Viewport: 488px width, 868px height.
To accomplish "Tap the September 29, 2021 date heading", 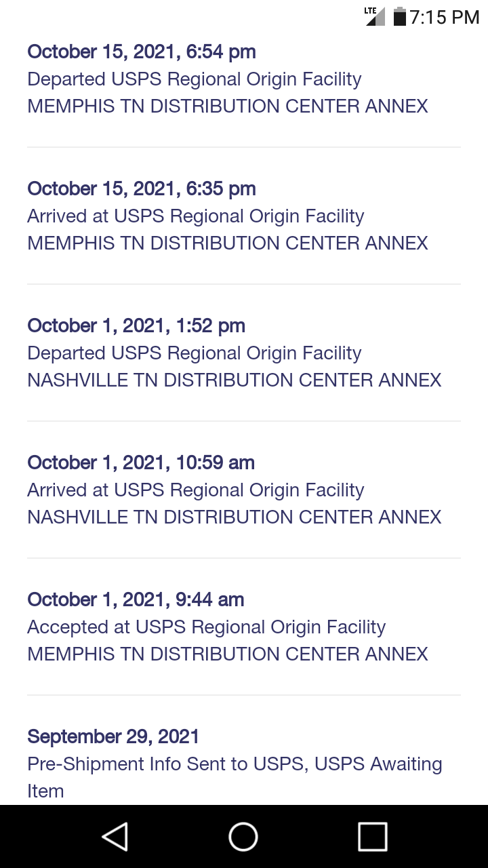I will pyautogui.click(x=113, y=736).
